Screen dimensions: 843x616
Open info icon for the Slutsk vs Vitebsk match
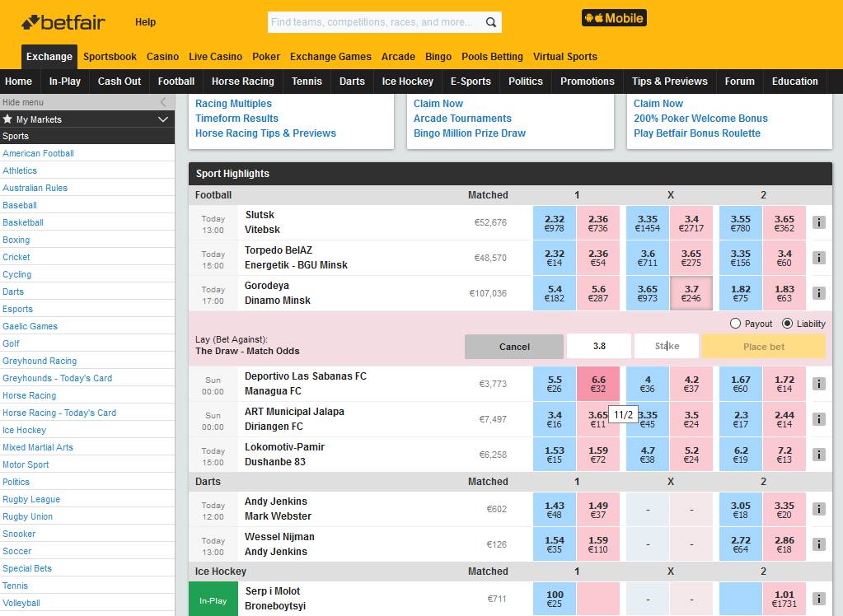point(819,222)
